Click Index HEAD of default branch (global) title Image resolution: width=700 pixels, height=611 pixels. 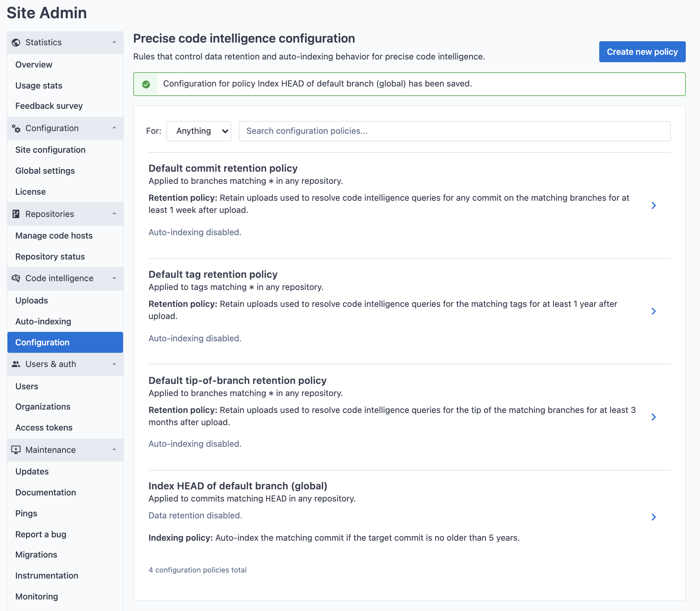tap(238, 486)
